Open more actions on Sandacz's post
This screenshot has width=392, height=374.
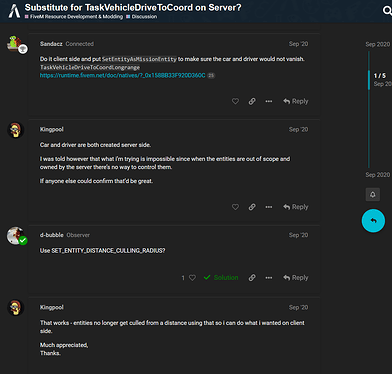[269, 101]
